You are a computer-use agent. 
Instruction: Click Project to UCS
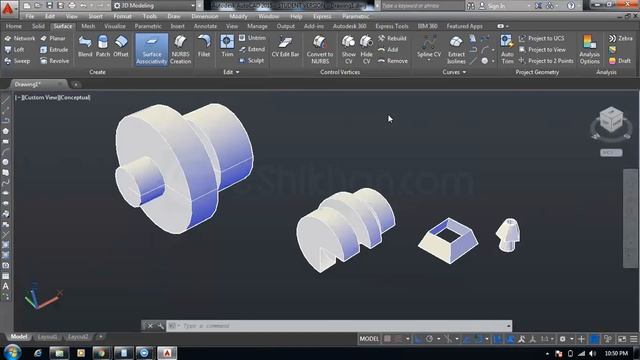point(542,38)
